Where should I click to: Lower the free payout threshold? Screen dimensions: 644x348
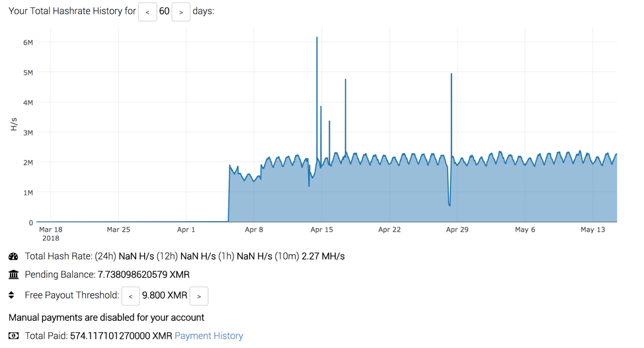tap(131, 296)
